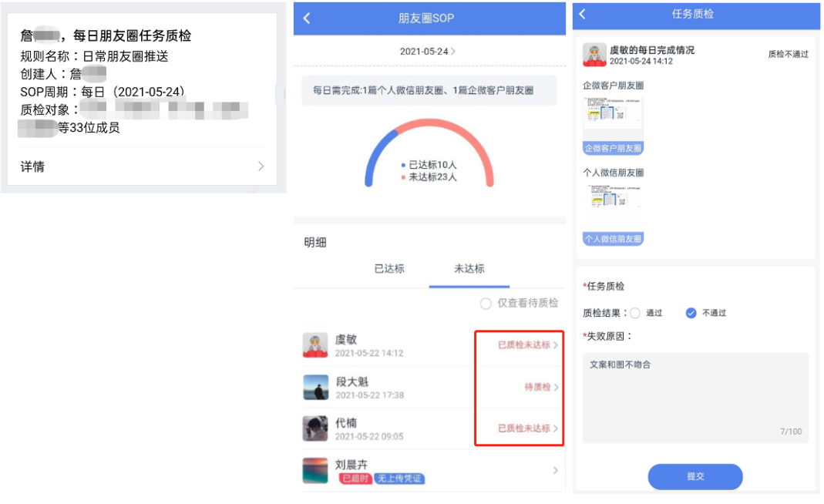Open the 2021-05-24 date selector
The width and height of the screenshot is (824, 504).
(427, 52)
